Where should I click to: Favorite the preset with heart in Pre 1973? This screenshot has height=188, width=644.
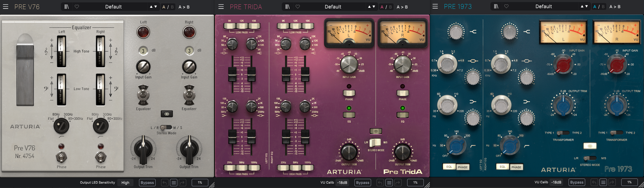(x=506, y=6)
